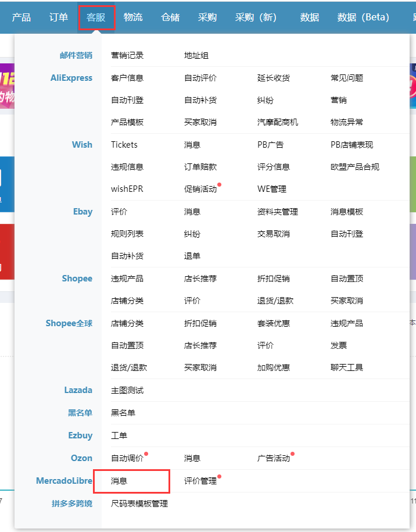Open the 物流 top menu
Image resolution: width=416 pixels, height=532 pixels.
point(133,17)
